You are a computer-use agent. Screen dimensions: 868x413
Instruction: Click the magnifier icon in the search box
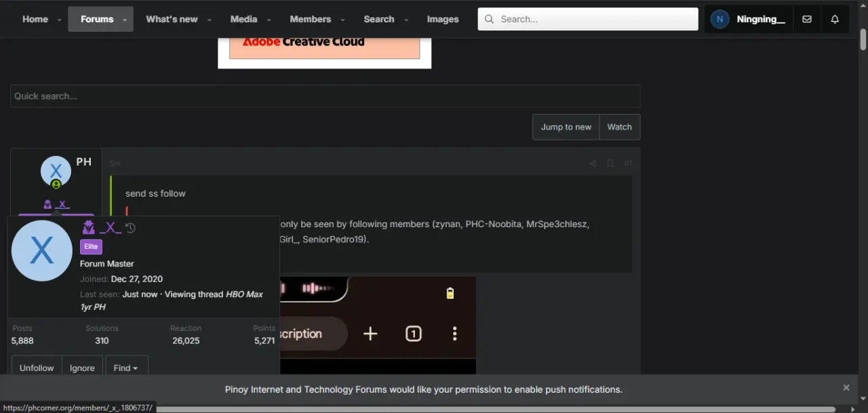[489, 19]
